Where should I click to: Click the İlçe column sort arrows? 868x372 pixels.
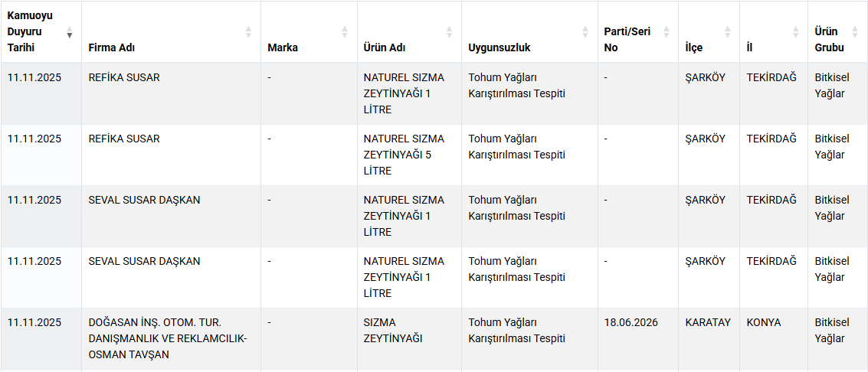pyautogui.click(x=727, y=32)
